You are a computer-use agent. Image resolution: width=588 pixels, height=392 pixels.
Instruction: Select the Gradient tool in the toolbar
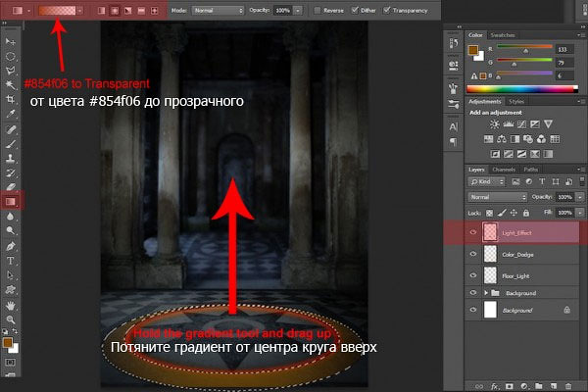tap(11, 201)
